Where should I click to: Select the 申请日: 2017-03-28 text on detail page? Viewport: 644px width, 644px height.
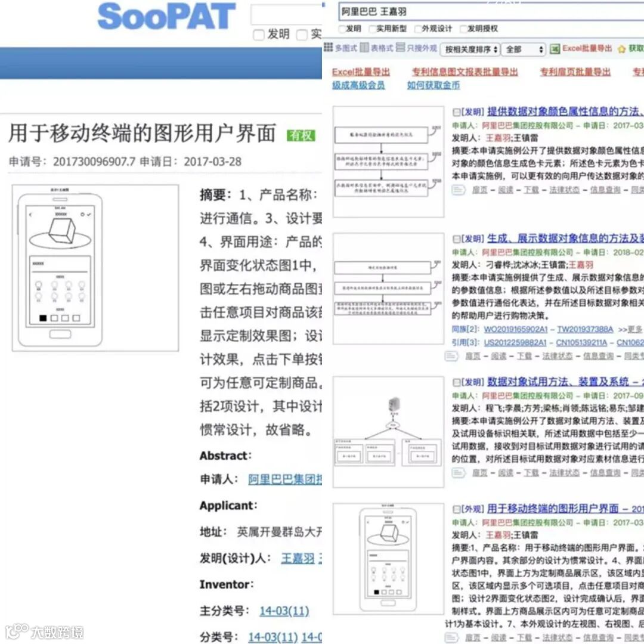point(191,162)
